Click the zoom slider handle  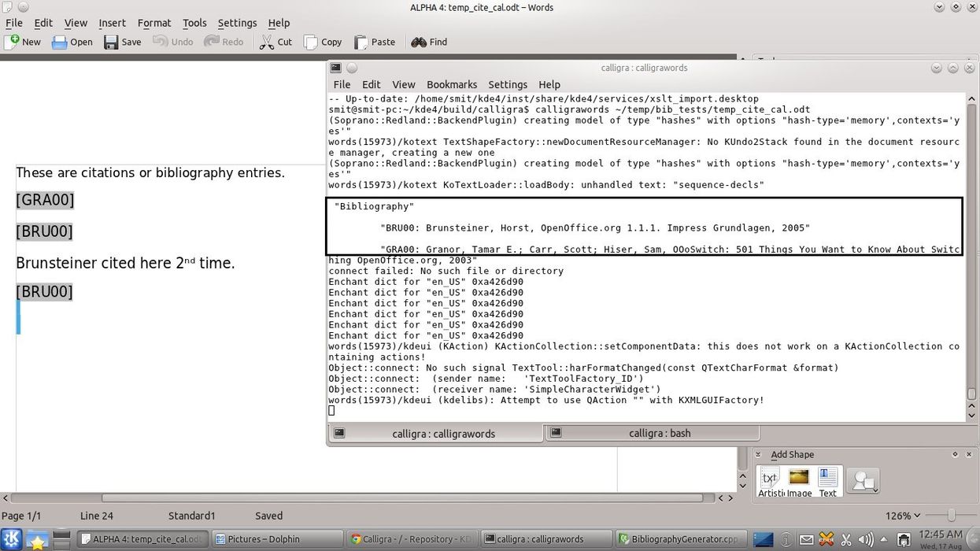(951, 516)
